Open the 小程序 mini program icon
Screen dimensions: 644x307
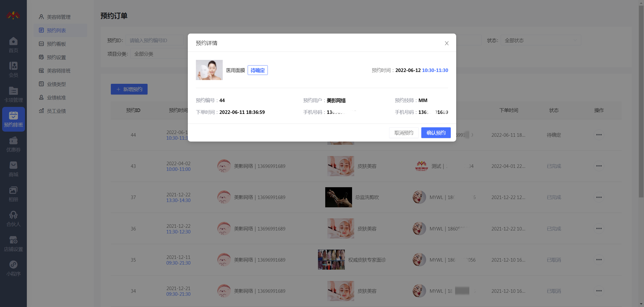pos(13,265)
